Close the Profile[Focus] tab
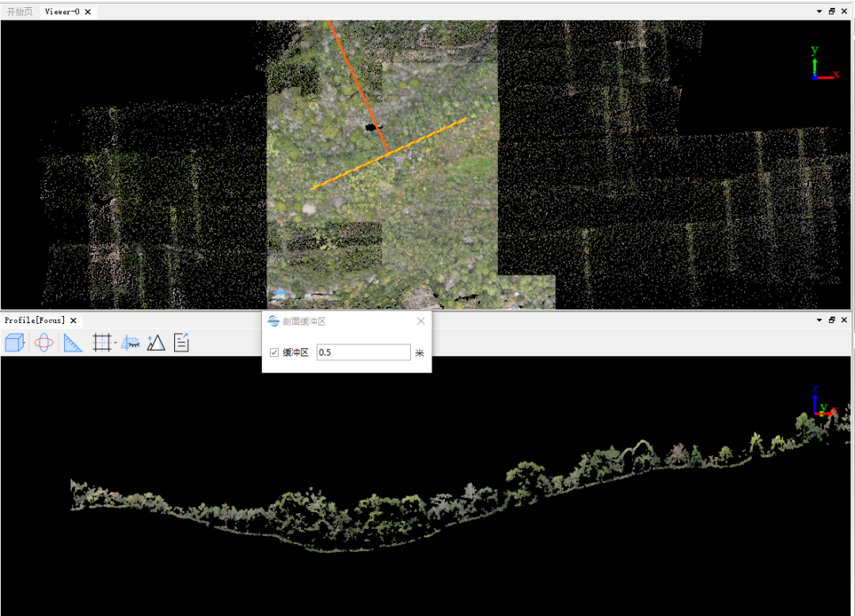 74,321
